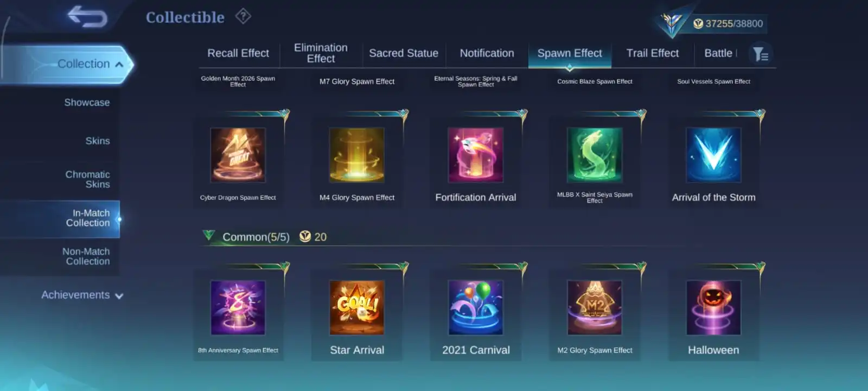Collapse the Common(5/5) group

208,236
